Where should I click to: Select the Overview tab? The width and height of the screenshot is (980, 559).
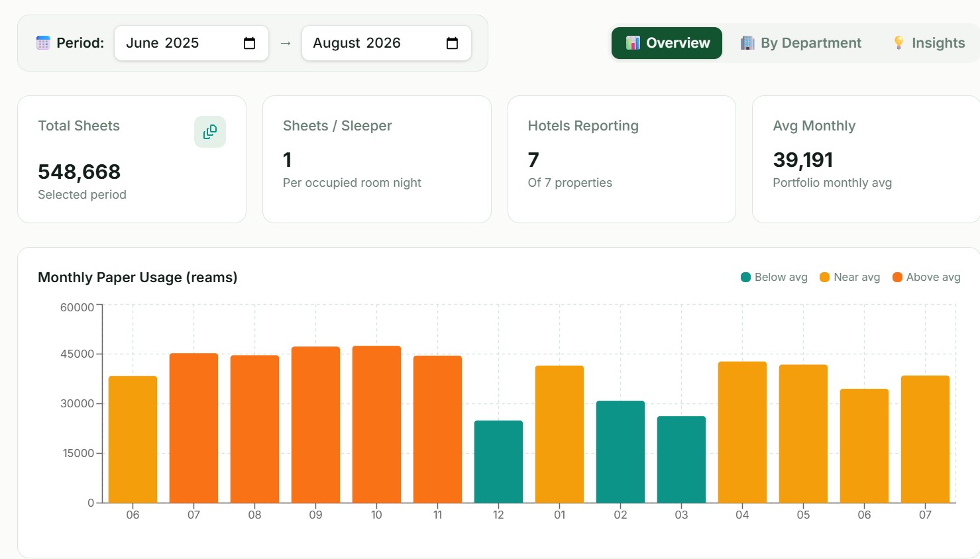tap(667, 43)
